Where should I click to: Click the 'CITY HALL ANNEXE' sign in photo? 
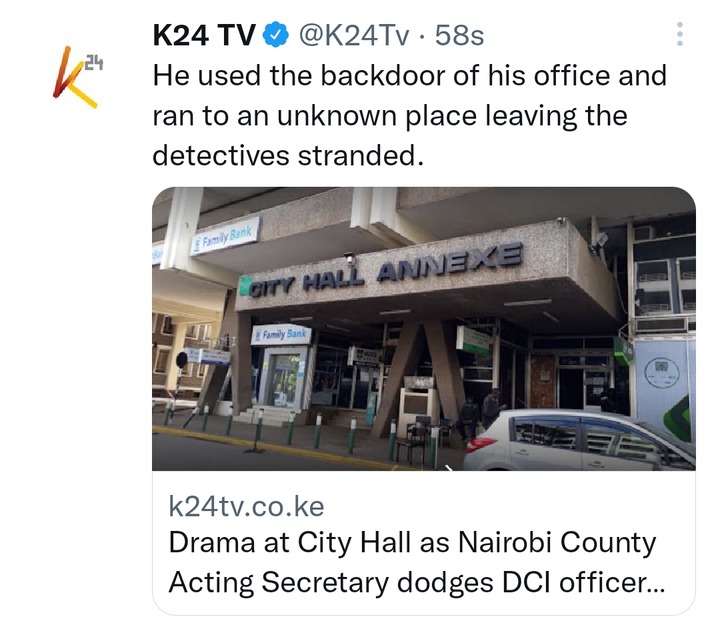tap(381, 270)
